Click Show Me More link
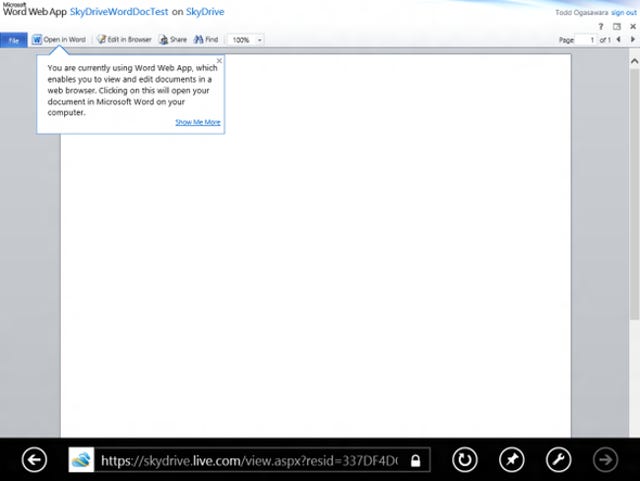 click(198, 122)
